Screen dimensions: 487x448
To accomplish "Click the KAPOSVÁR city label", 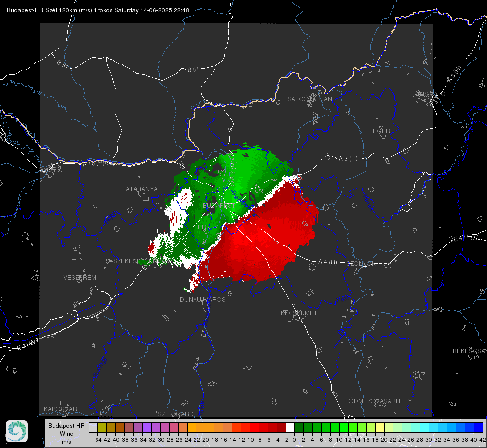I will (60, 409).
